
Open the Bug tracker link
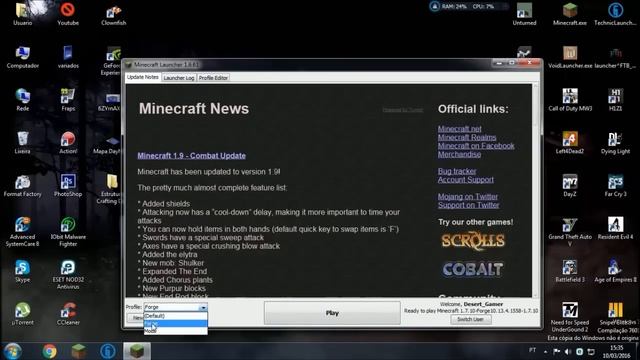pyautogui.click(x=457, y=171)
